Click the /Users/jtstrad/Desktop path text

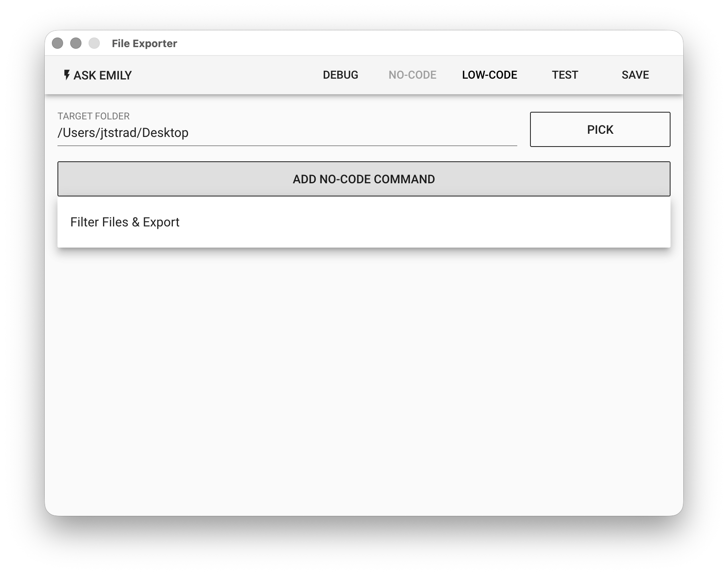pyautogui.click(x=123, y=133)
